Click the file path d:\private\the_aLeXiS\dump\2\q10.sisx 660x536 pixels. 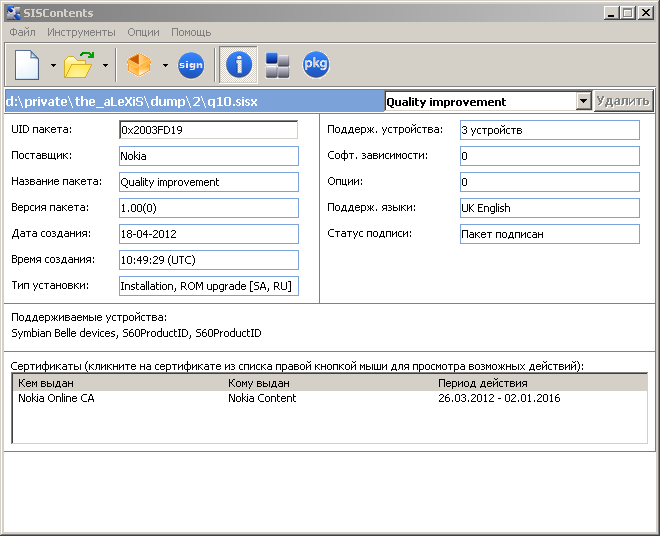coord(131,102)
